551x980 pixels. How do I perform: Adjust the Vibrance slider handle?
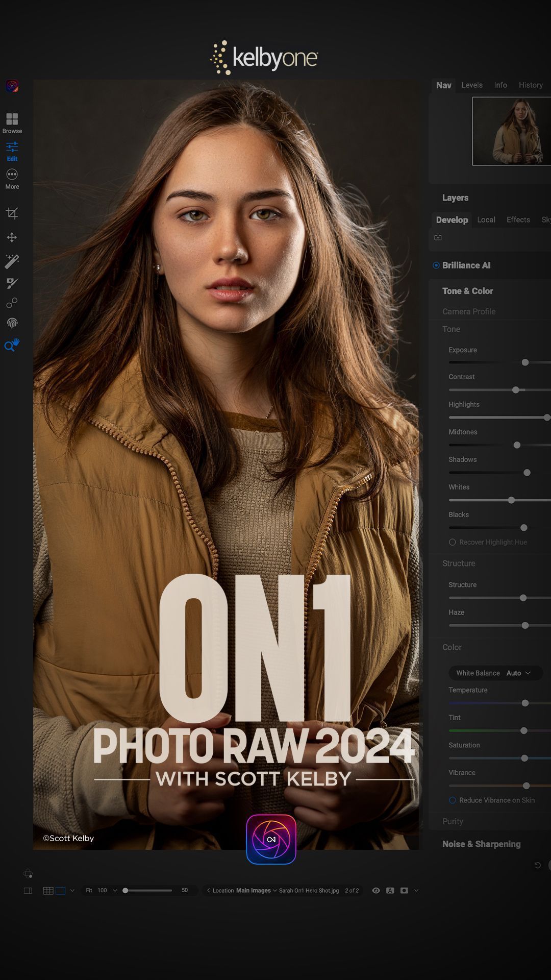coord(526,786)
